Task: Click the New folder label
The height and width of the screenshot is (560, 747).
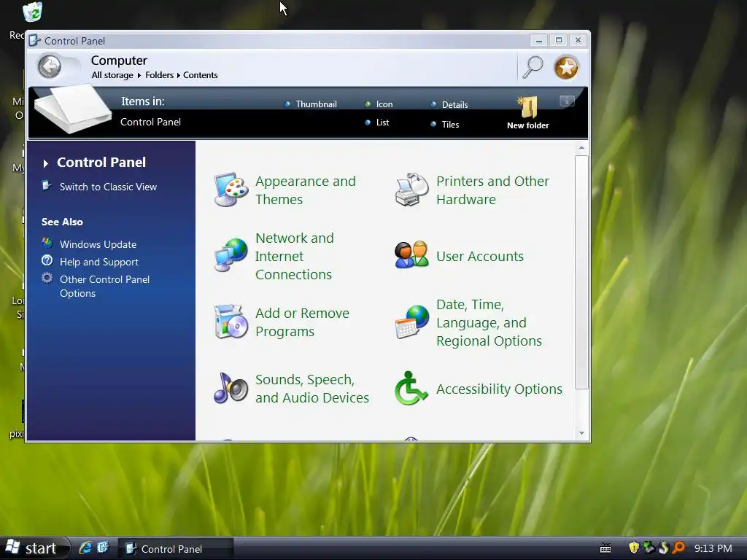Action: [x=528, y=125]
